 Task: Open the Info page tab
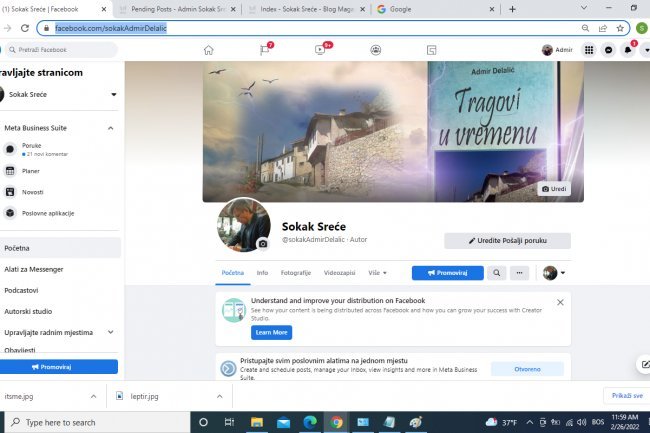pos(262,273)
